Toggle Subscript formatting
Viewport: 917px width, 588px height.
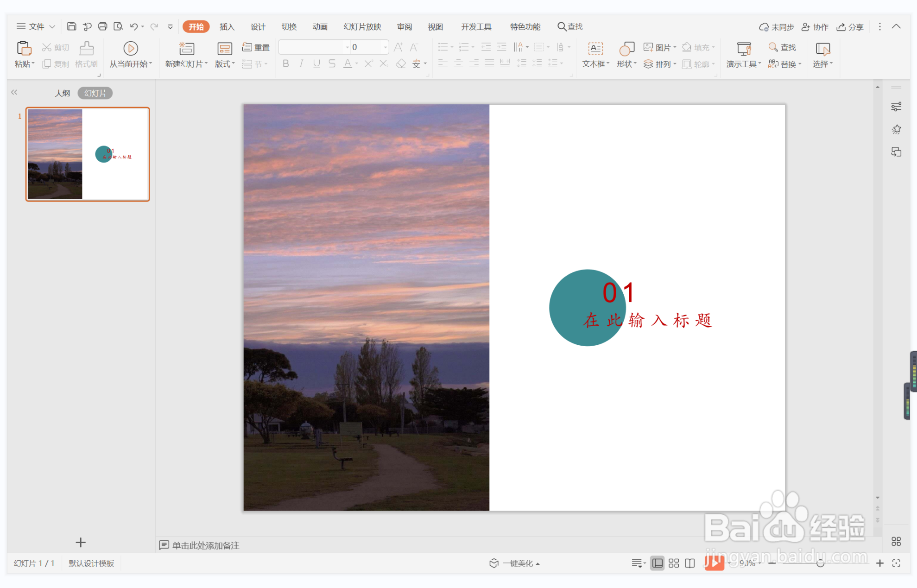point(384,64)
